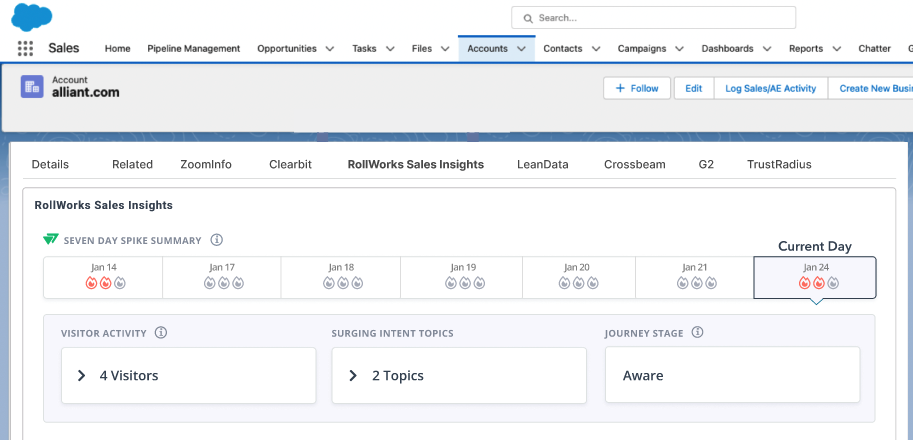Open the Opportunities nav item

287,49
